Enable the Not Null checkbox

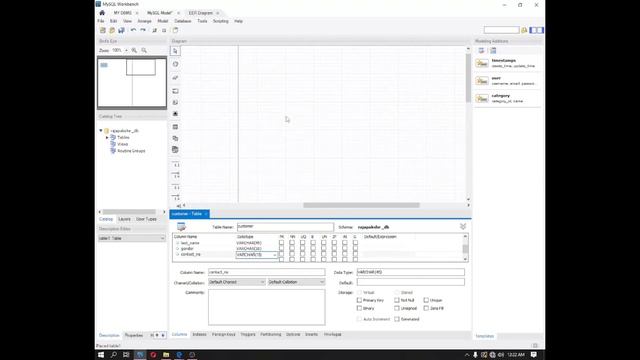point(397,300)
